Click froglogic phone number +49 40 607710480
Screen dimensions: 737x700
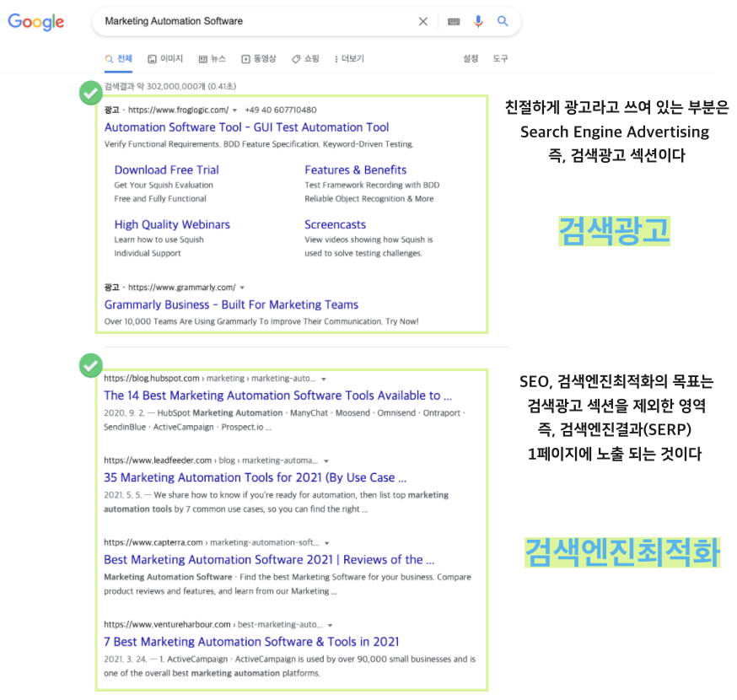pos(281,110)
